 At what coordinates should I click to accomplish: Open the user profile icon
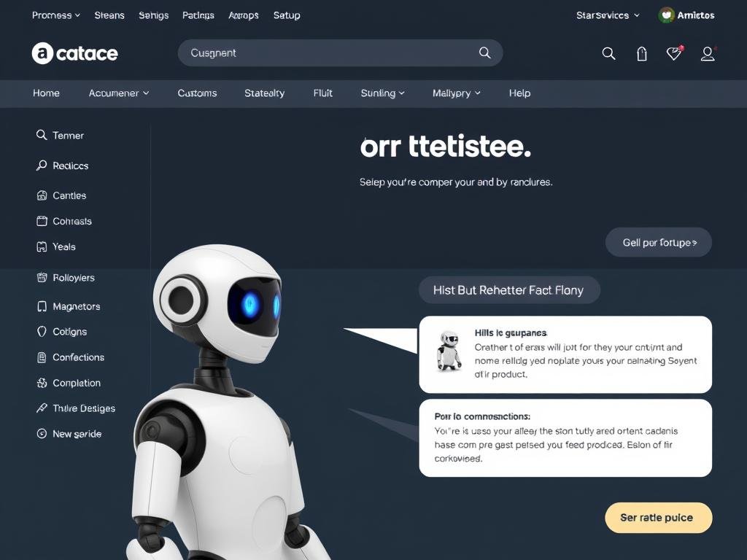pyautogui.click(x=708, y=53)
